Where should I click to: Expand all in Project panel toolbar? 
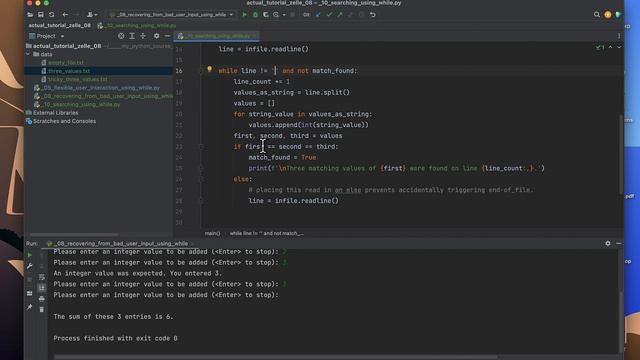click(132, 36)
